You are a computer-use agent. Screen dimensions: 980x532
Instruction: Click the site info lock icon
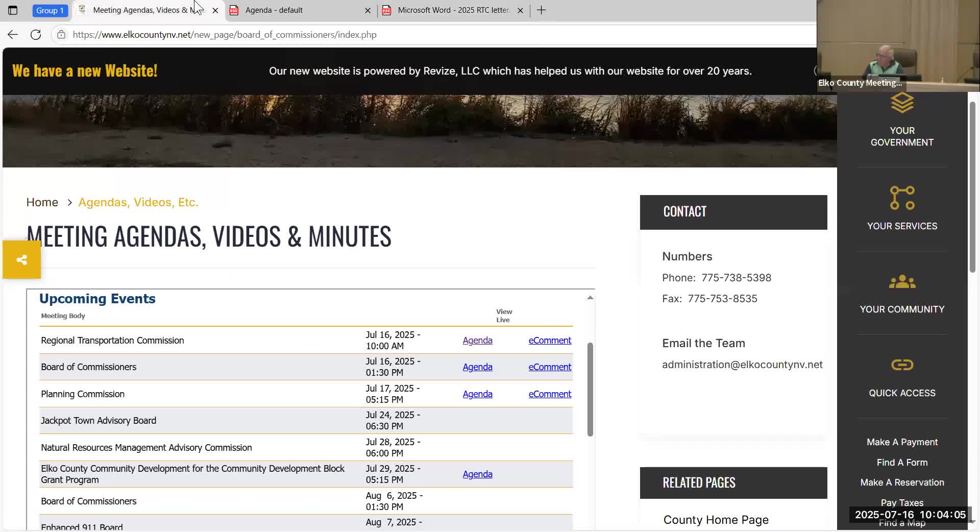(61, 35)
